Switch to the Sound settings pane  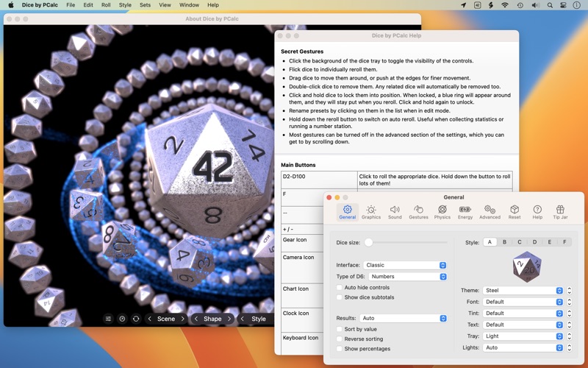click(395, 212)
